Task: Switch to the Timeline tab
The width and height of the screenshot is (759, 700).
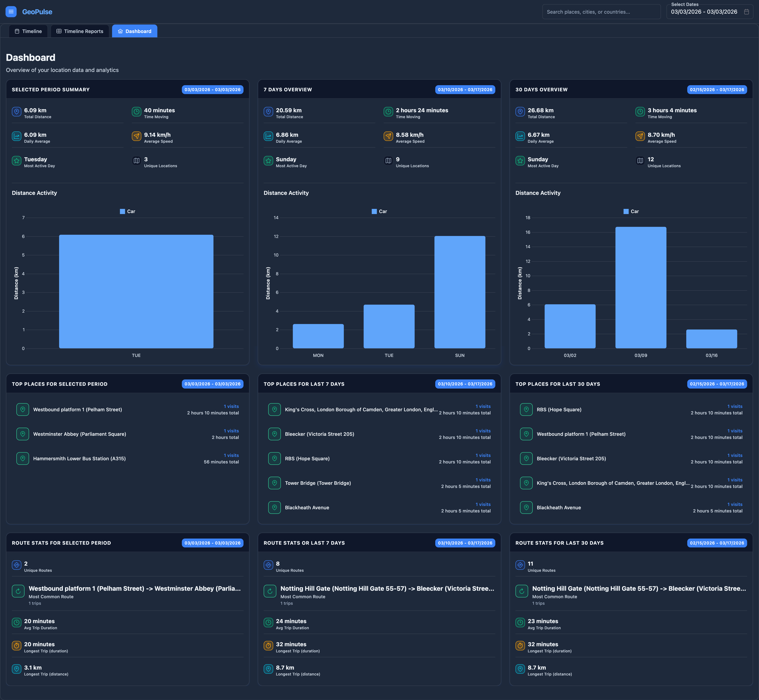Action: (28, 31)
